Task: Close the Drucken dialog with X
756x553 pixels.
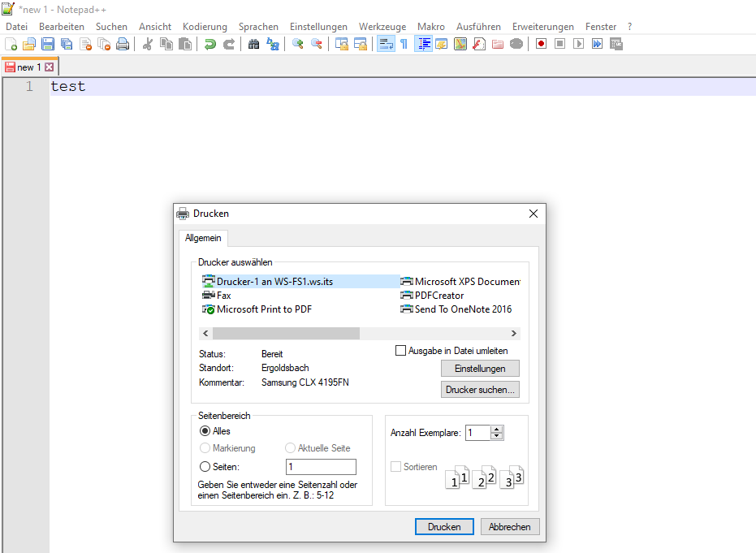Action: click(x=534, y=214)
